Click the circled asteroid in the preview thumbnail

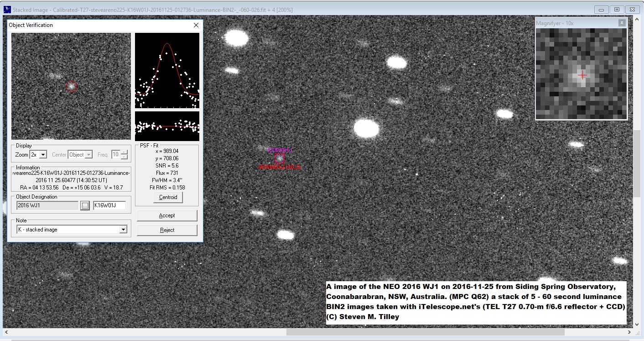[x=71, y=86]
